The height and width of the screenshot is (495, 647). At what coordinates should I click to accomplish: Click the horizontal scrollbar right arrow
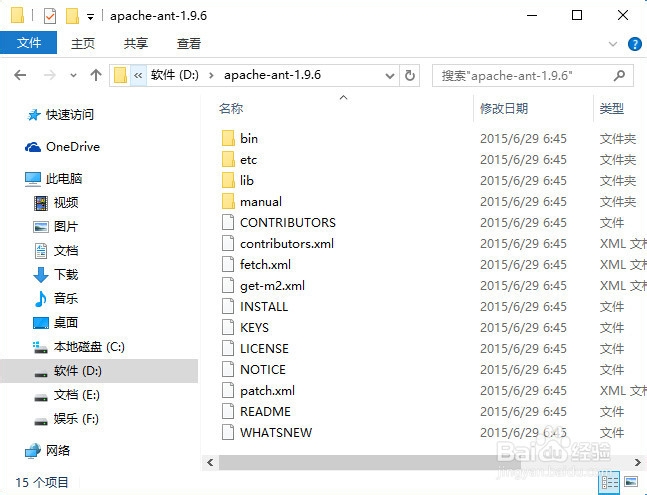pos(638,462)
